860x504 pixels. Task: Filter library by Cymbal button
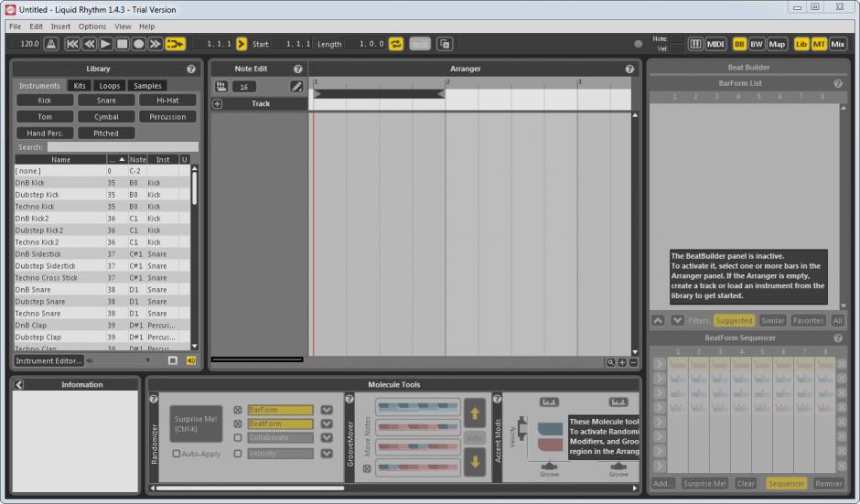[x=106, y=117]
